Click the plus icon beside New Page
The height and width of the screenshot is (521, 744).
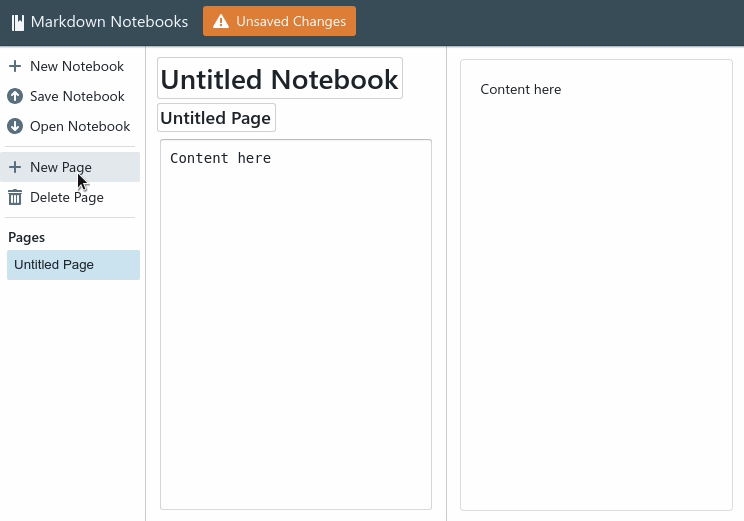[x=15, y=167]
